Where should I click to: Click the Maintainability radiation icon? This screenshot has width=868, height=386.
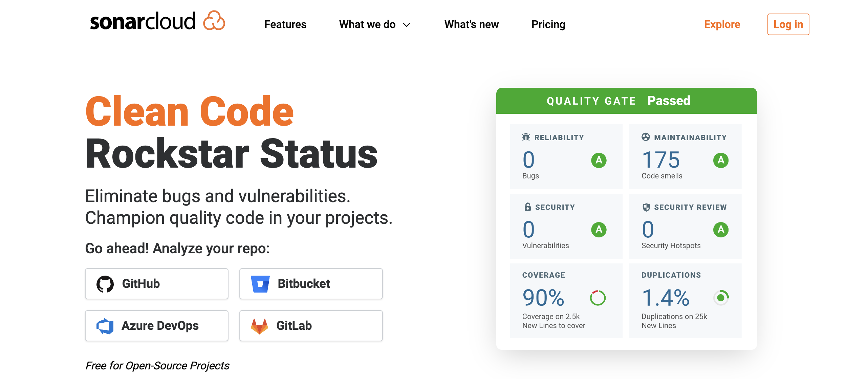pyautogui.click(x=646, y=137)
